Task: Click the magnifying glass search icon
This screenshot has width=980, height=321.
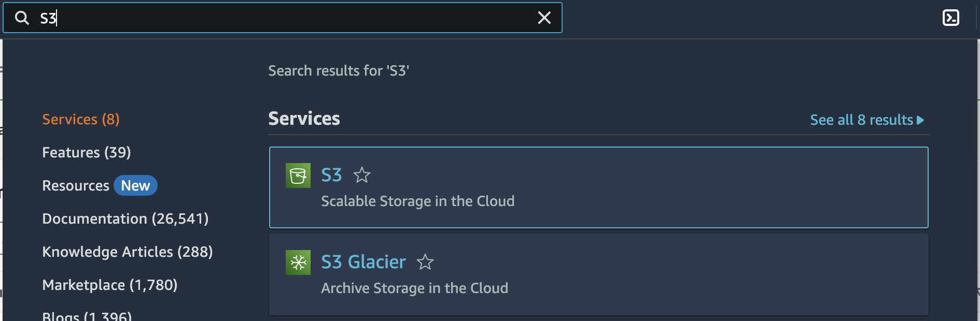Action: click(22, 18)
